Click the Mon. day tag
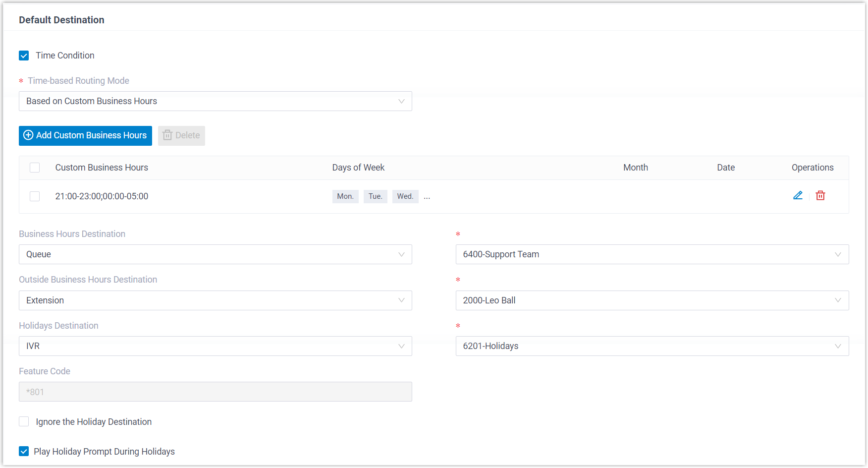 (x=345, y=196)
